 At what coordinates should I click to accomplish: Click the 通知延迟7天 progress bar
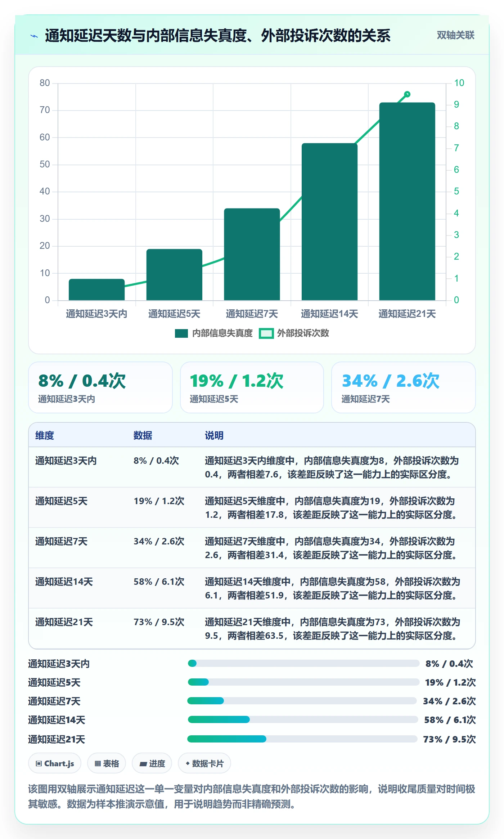pos(302,701)
